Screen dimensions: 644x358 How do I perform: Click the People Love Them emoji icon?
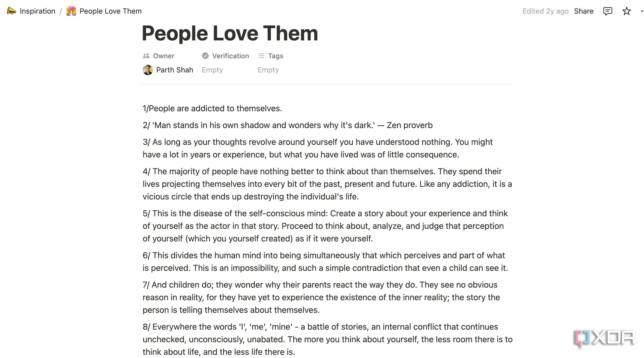tap(71, 11)
